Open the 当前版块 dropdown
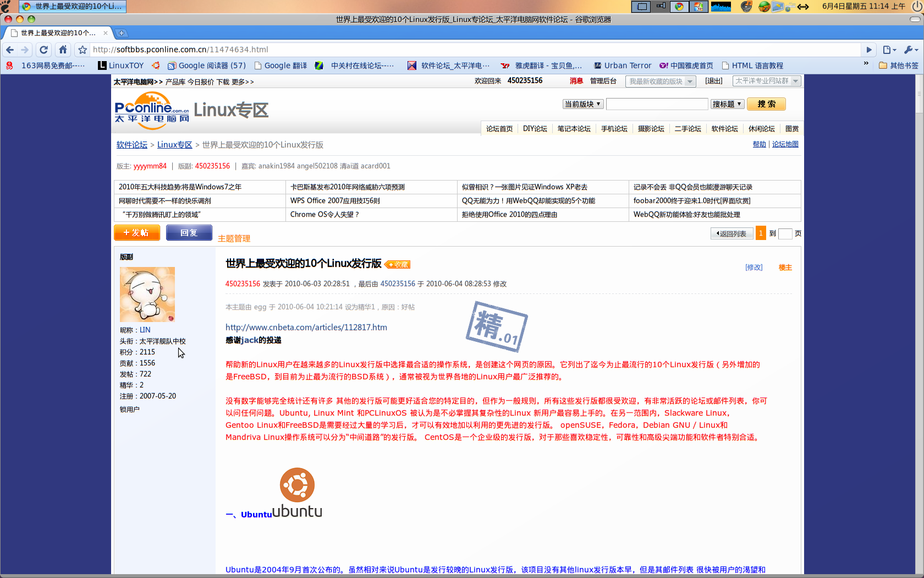 (x=583, y=104)
